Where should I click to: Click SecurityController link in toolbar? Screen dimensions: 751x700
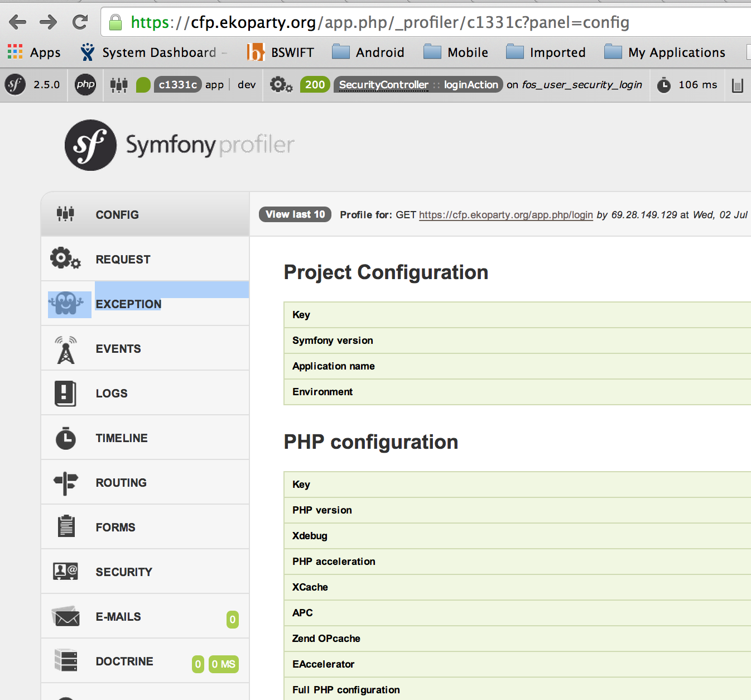click(x=384, y=85)
